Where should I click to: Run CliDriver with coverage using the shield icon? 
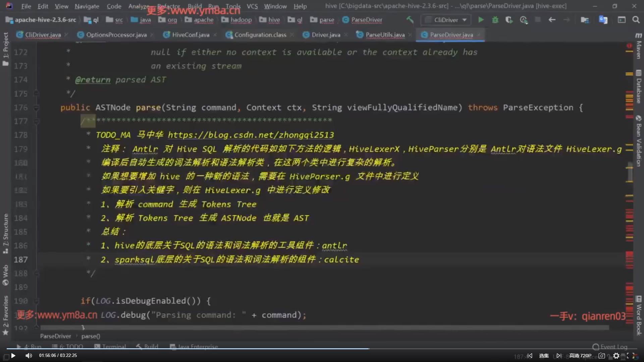[509, 20]
